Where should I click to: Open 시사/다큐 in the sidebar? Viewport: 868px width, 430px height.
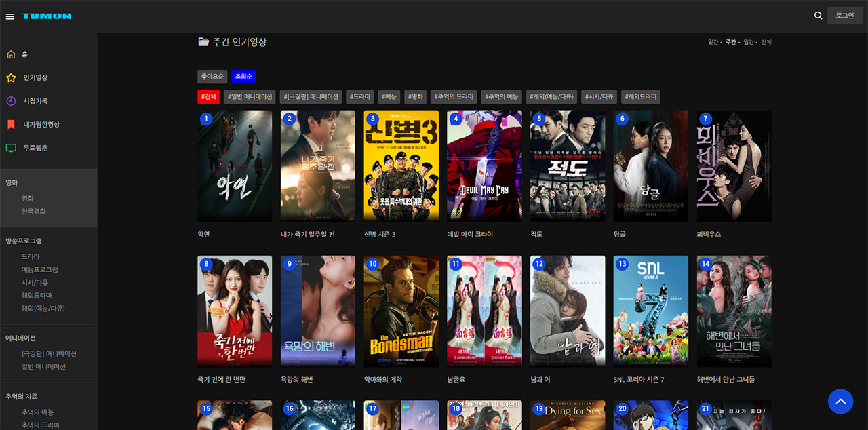pos(35,283)
